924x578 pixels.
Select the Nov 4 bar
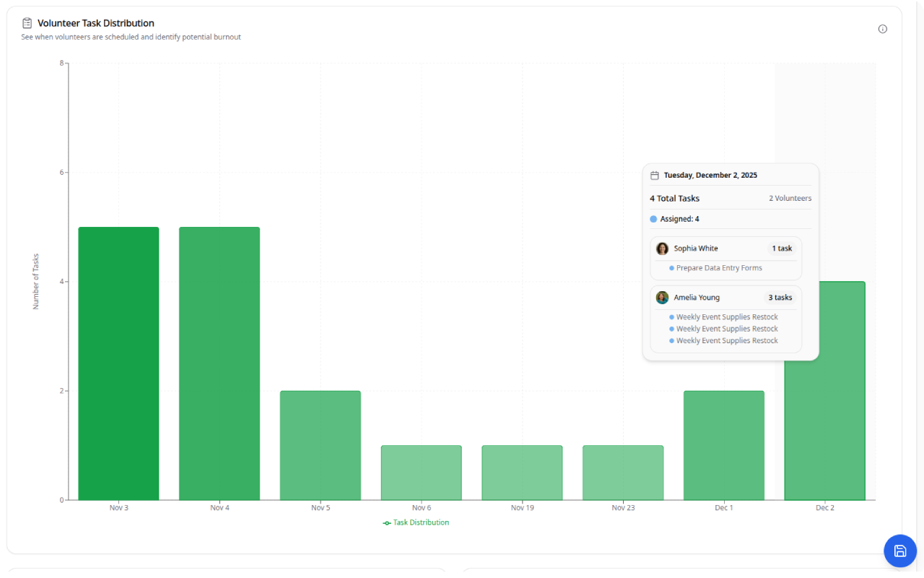pos(219,363)
